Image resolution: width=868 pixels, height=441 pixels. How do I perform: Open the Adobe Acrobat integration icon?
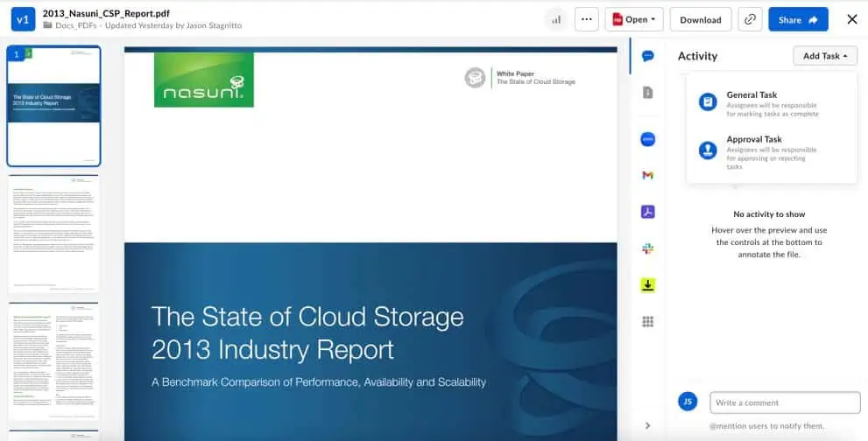[648, 212]
